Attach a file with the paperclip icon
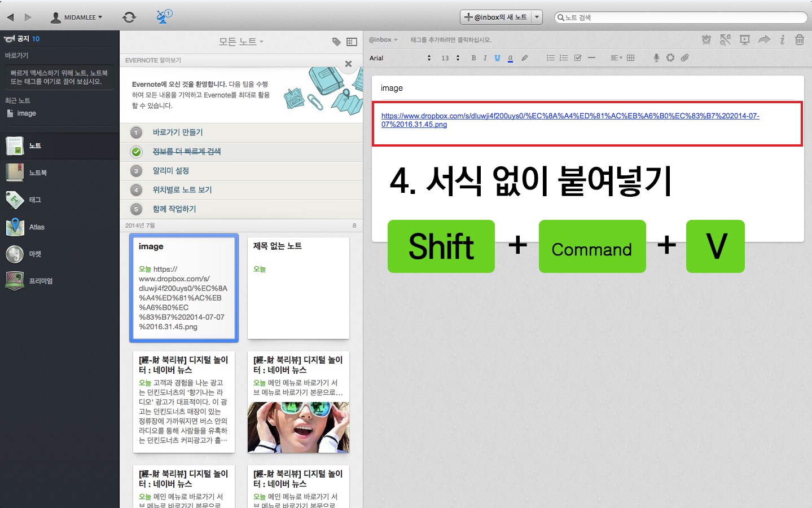 pos(685,58)
